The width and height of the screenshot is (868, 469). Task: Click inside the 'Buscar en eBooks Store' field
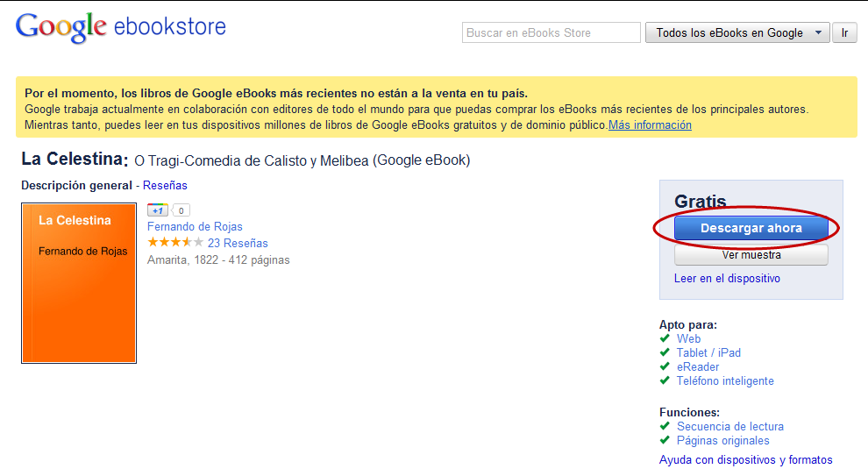(x=551, y=33)
